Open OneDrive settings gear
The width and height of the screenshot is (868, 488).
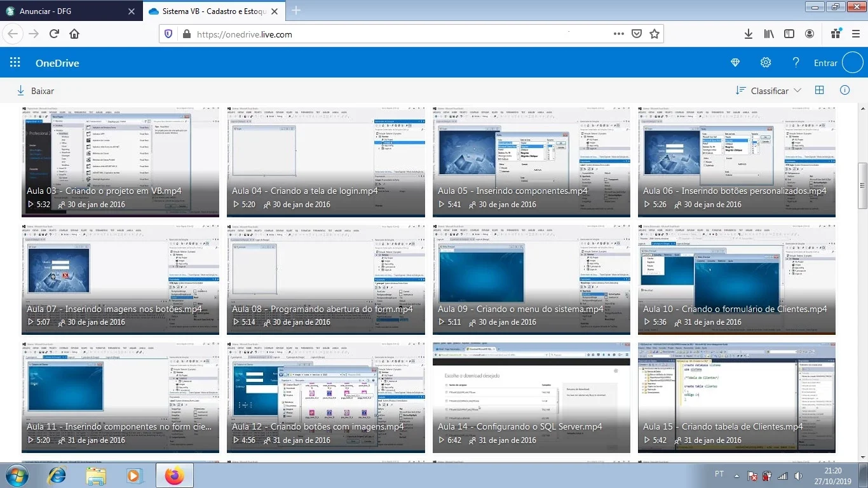[766, 63]
